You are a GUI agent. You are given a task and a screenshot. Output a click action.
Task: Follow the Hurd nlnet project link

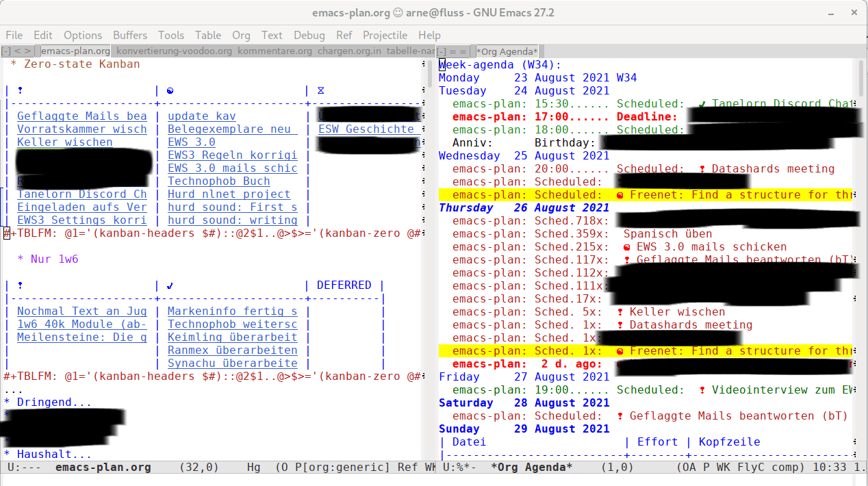pos(229,194)
